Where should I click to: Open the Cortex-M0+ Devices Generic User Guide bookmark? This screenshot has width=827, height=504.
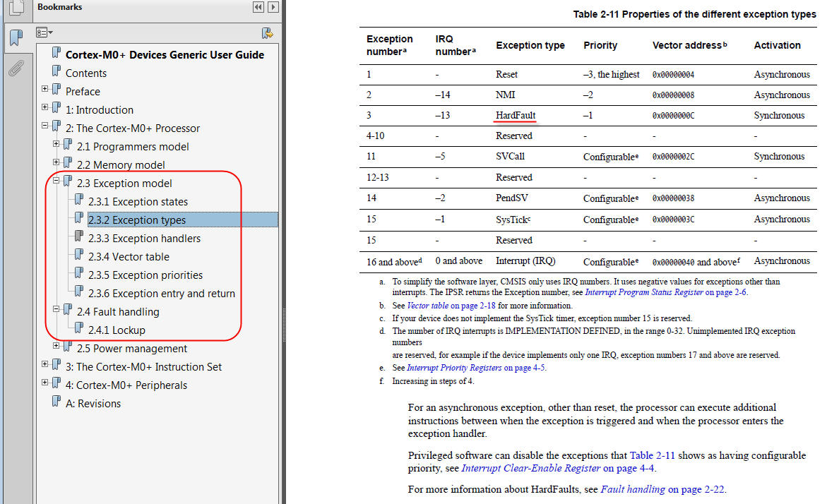coord(165,55)
